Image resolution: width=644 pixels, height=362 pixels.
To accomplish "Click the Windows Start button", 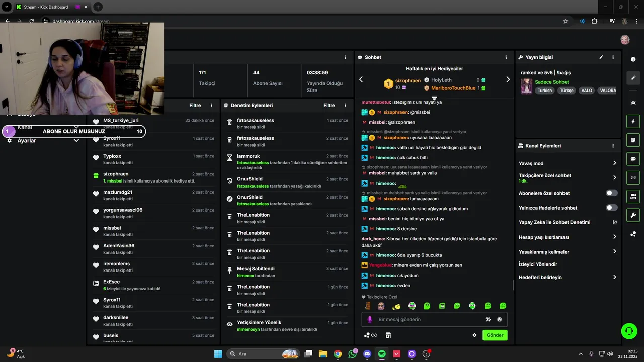I will click(x=218, y=354).
